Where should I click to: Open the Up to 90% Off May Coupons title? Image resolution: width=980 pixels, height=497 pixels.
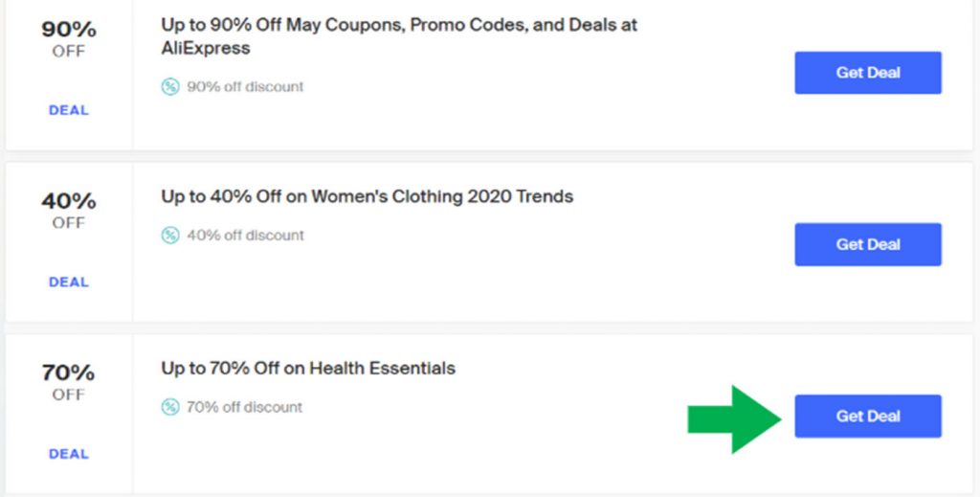pyautogui.click(x=399, y=36)
